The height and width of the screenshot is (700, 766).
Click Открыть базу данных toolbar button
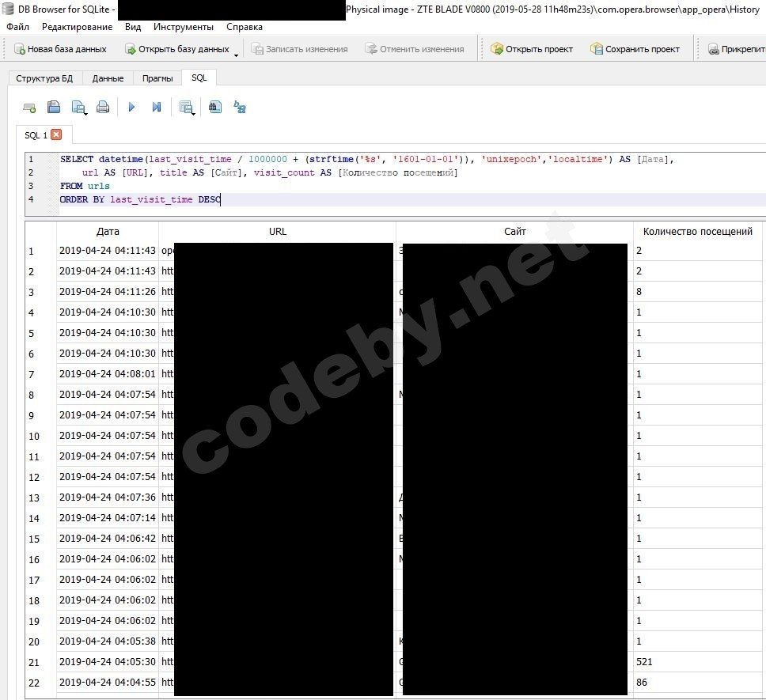[177, 49]
